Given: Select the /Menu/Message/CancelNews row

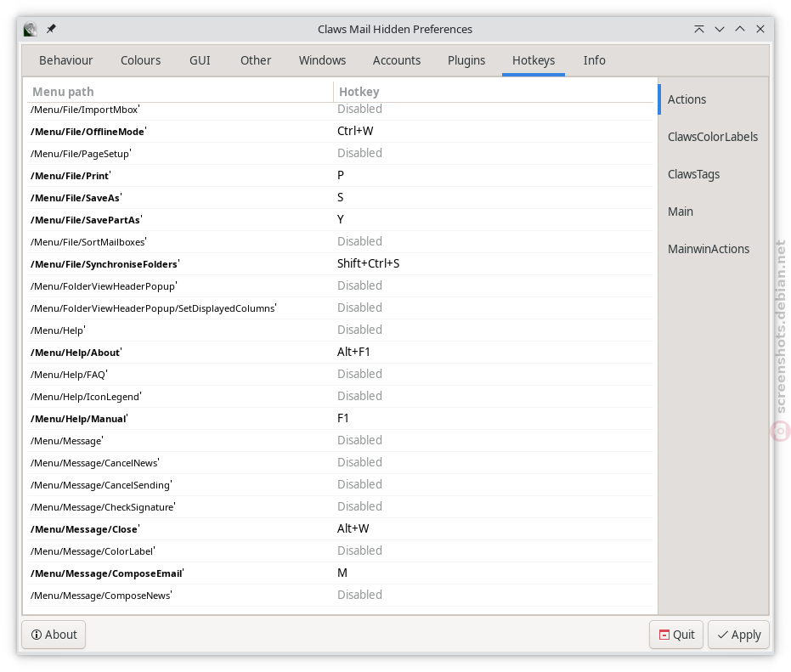Looking at the screenshot, I should point(341,463).
